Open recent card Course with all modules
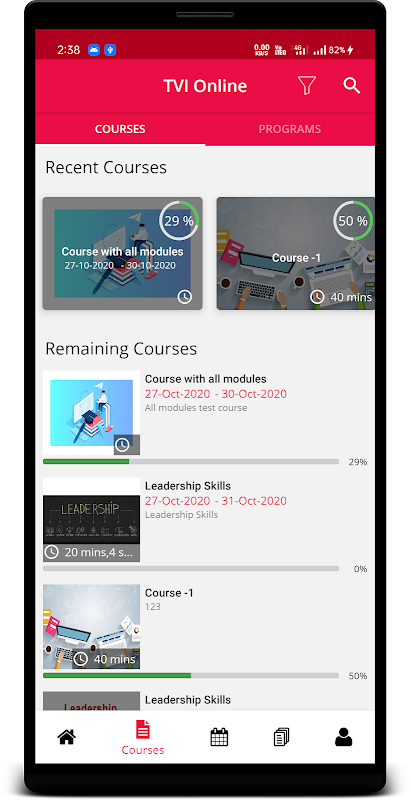Screen dimensions: 410x800 [122, 254]
